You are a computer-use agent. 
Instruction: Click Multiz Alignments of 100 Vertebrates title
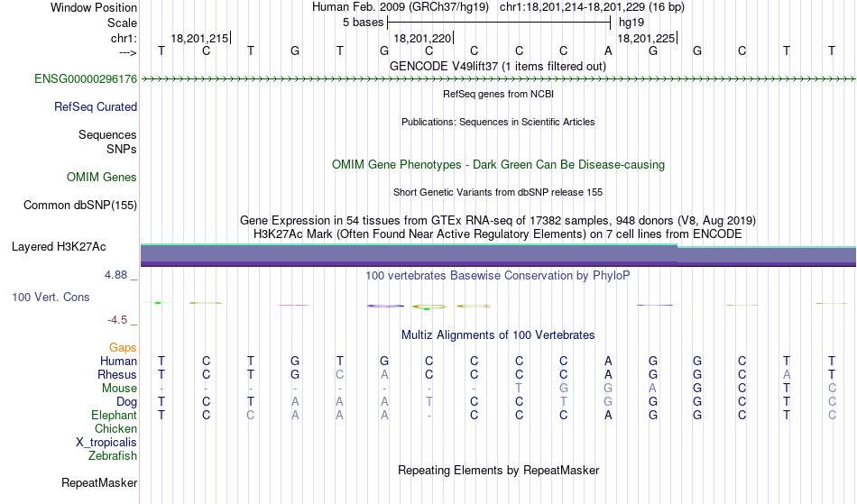click(x=498, y=335)
